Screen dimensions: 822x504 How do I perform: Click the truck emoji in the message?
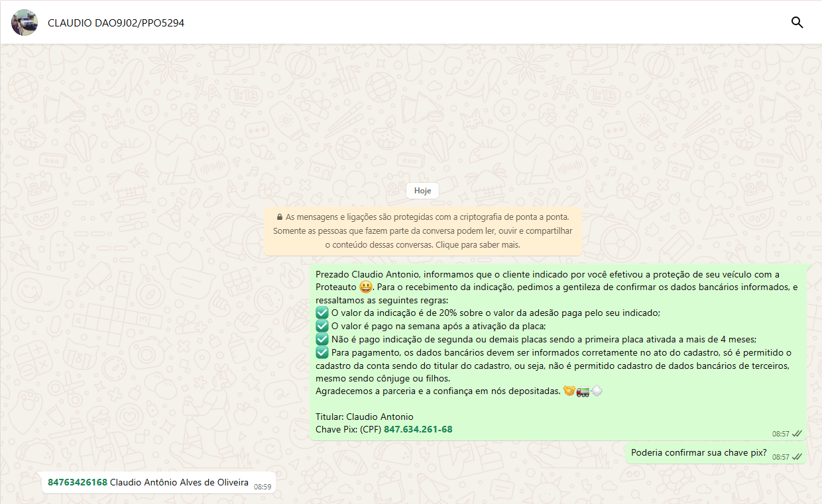583,391
